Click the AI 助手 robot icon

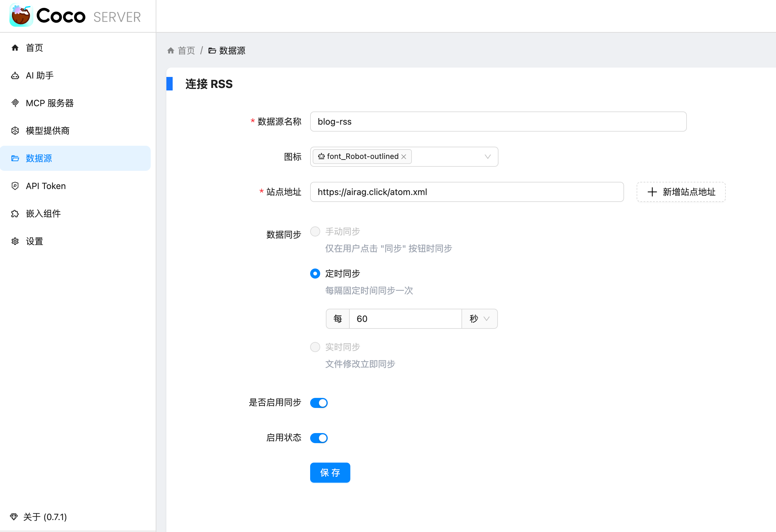pyautogui.click(x=15, y=75)
